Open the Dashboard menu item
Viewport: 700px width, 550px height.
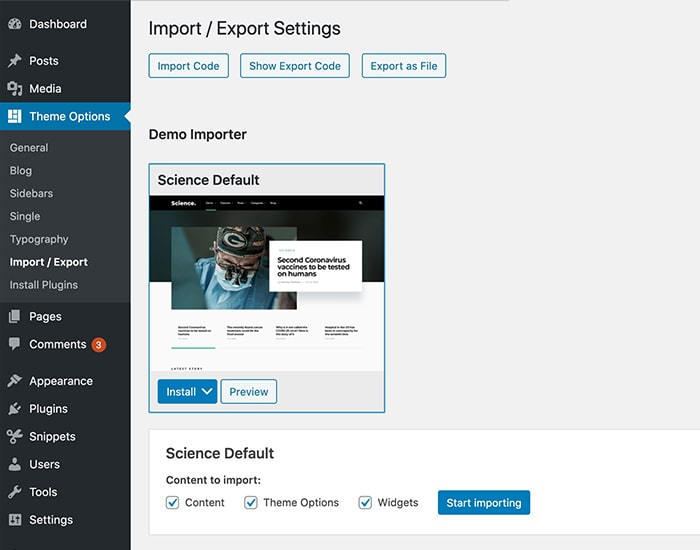65,24
